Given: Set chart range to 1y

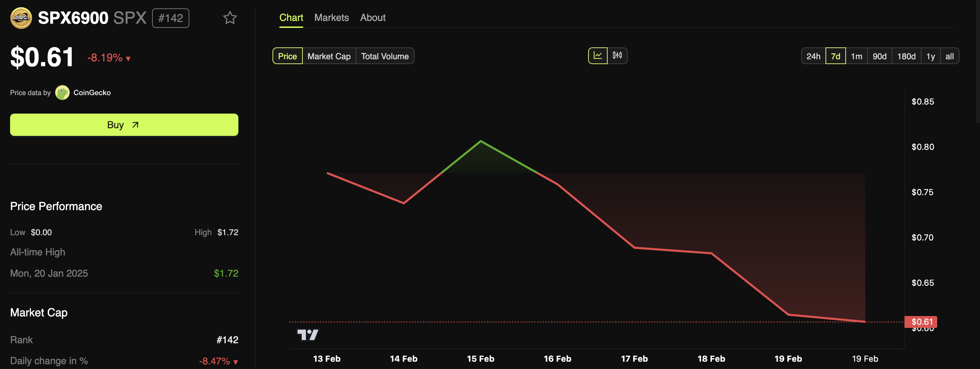Looking at the screenshot, I should (930, 56).
